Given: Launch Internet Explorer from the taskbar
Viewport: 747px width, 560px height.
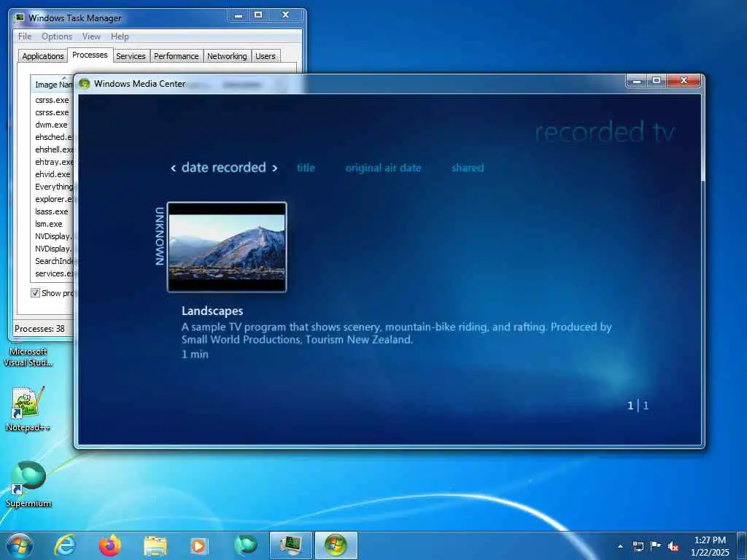Looking at the screenshot, I should pos(65,545).
